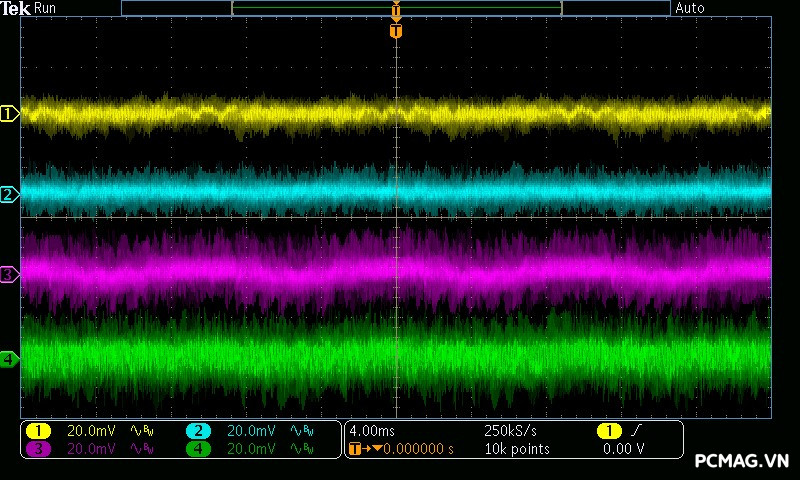Click channel 2 bandwidth limit icon

click(x=301, y=431)
